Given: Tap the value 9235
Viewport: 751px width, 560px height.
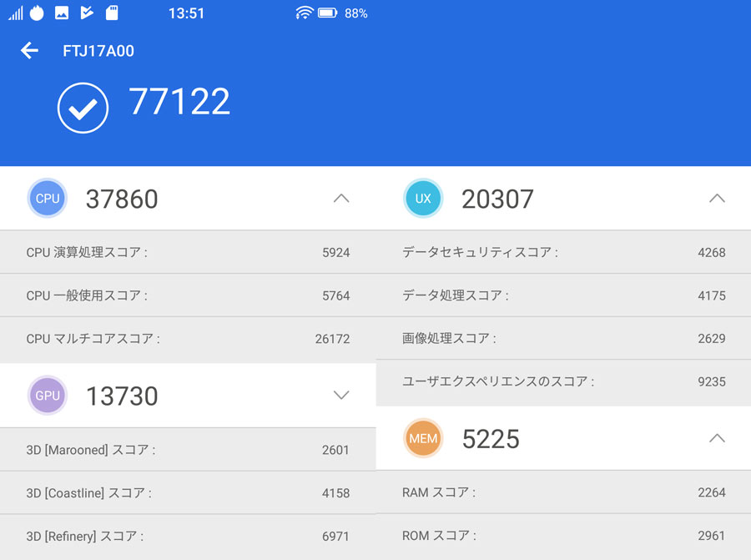Looking at the screenshot, I should click(711, 381).
